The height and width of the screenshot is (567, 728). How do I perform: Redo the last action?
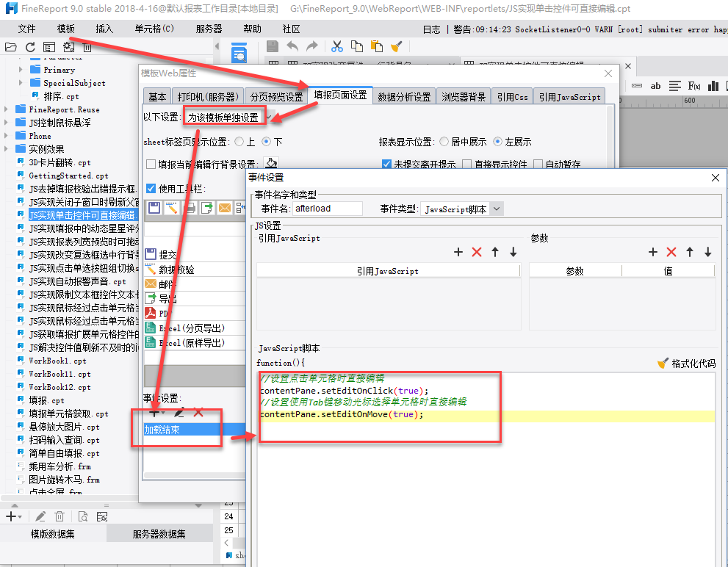312,46
